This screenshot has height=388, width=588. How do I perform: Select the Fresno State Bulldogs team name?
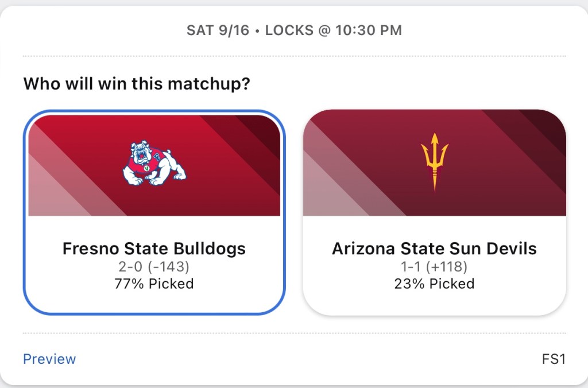[154, 249]
